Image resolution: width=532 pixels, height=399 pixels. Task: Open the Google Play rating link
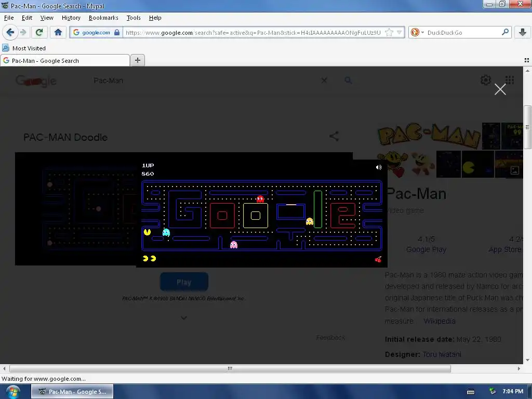click(x=426, y=249)
